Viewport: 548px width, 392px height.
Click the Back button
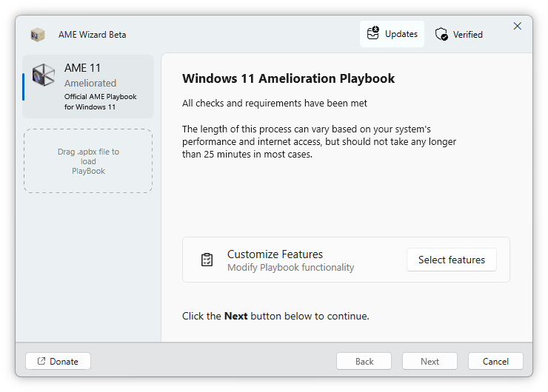[x=364, y=361]
